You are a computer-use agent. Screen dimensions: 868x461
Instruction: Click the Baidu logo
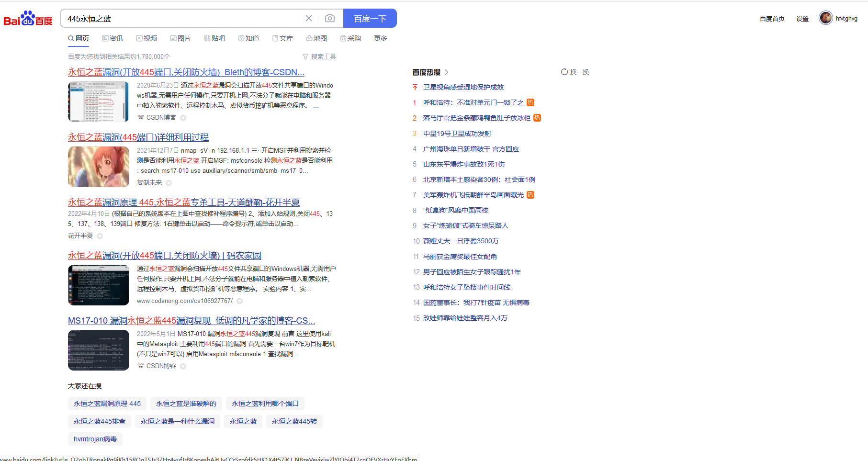click(x=28, y=19)
